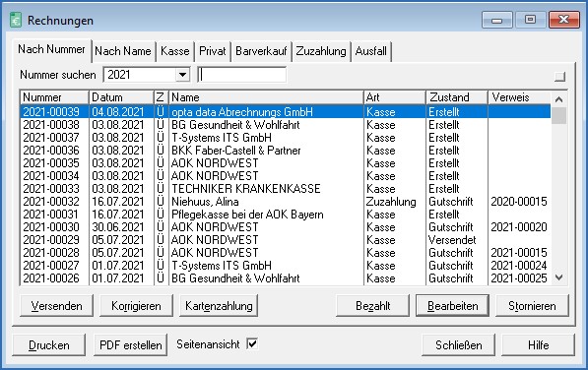Select invoice row 2021-00029

coord(286,240)
